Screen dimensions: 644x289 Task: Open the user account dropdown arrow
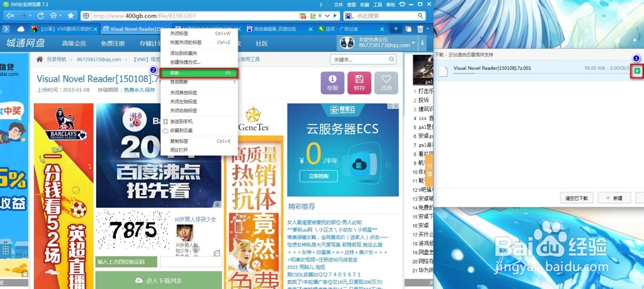coord(413,43)
